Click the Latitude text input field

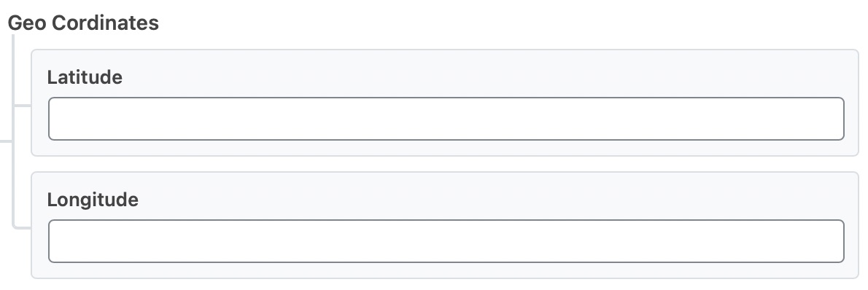pyautogui.click(x=446, y=119)
